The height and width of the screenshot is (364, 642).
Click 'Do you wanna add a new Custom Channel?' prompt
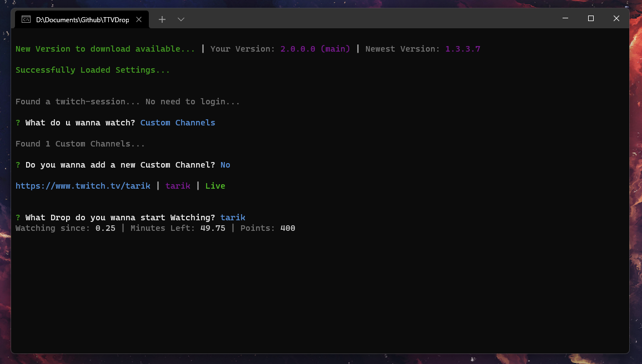point(120,165)
